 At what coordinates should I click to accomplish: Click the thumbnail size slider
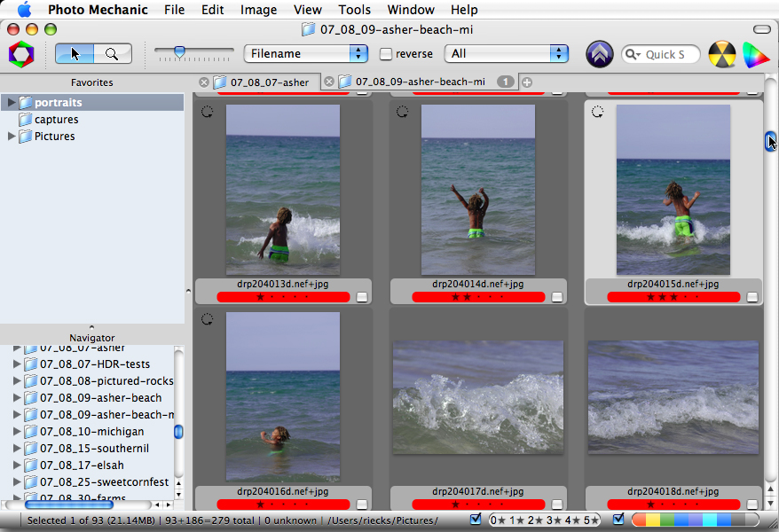coord(180,53)
